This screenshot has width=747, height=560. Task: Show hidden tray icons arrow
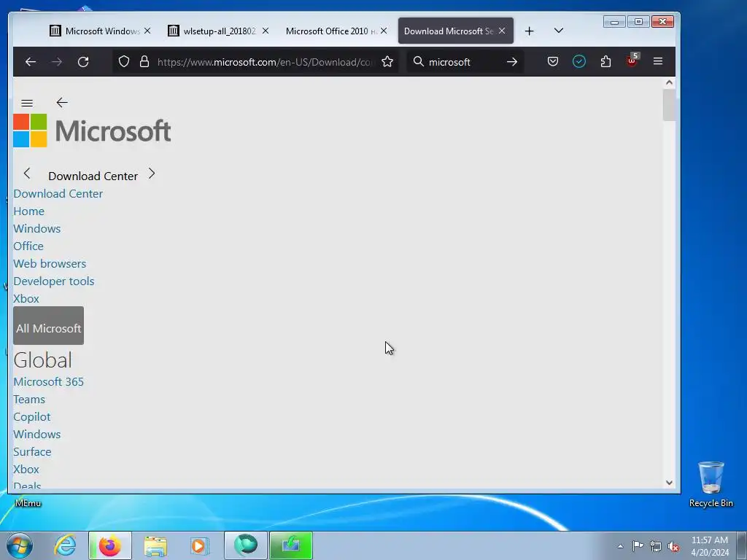point(620,546)
